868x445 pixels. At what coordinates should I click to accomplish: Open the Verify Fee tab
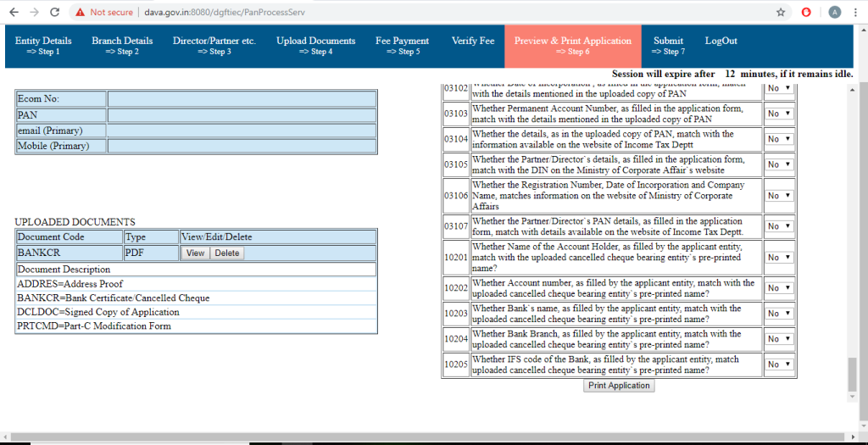(473, 41)
